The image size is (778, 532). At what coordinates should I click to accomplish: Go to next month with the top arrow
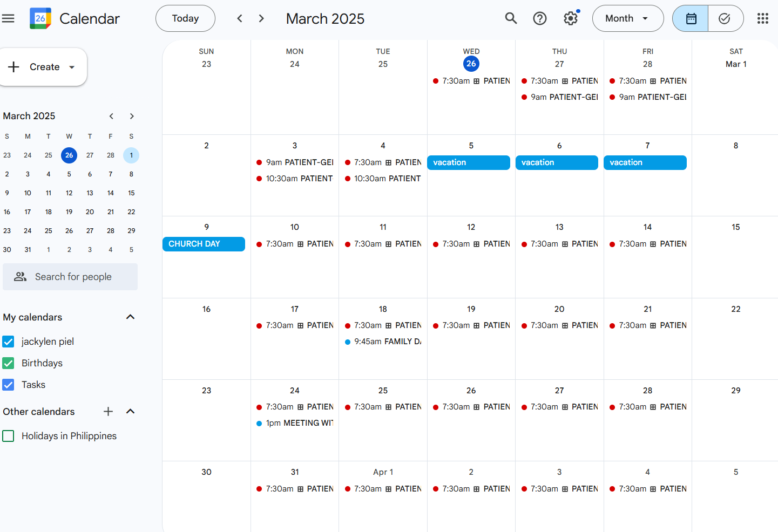262,18
